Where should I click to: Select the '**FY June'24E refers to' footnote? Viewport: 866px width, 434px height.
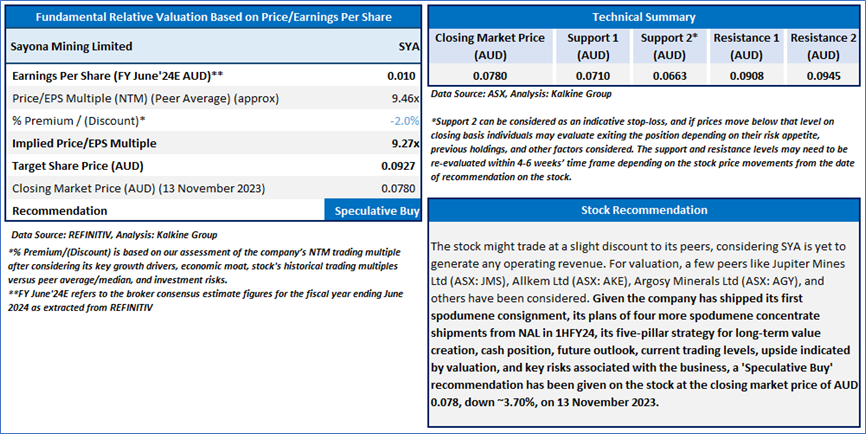(x=205, y=300)
